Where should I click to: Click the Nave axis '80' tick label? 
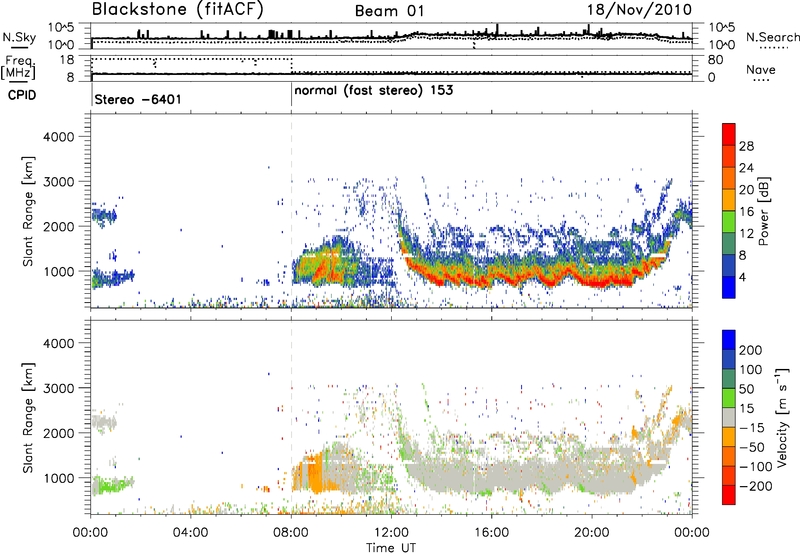(715, 60)
